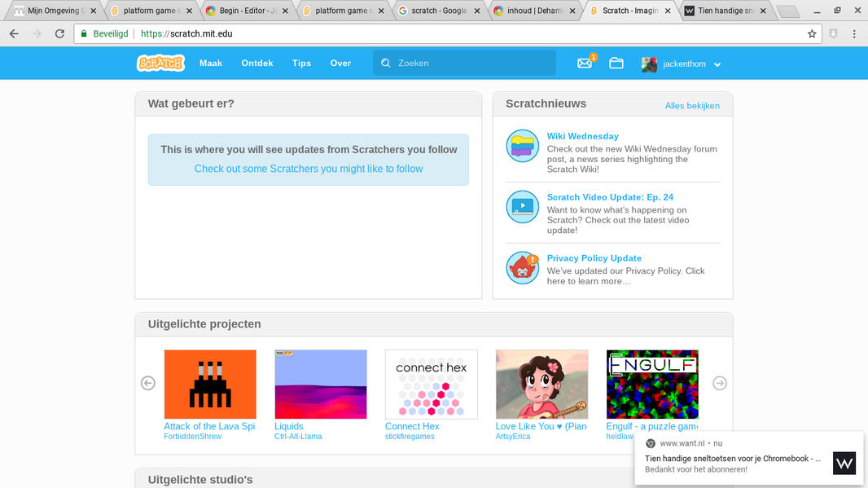The height and width of the screenshot is (488, 868).
Task: Switch to the Tien handige tab
Action: [x=726, y=11]
